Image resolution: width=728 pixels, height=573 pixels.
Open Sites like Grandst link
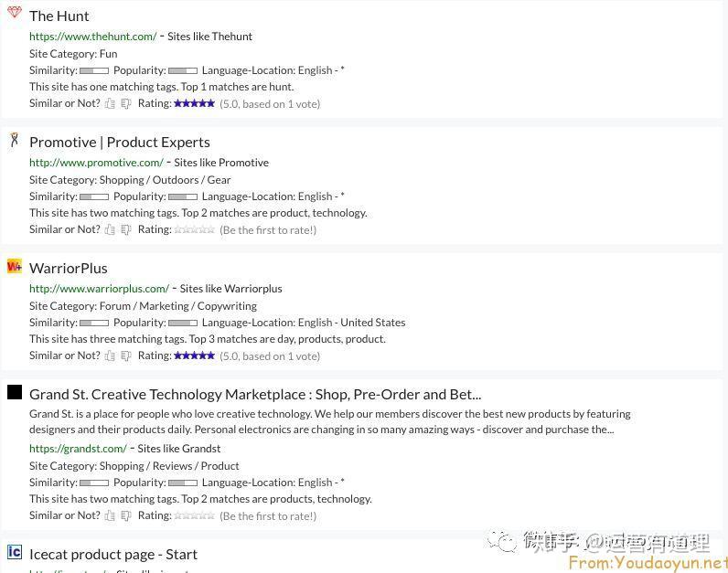tap(178, 449)
